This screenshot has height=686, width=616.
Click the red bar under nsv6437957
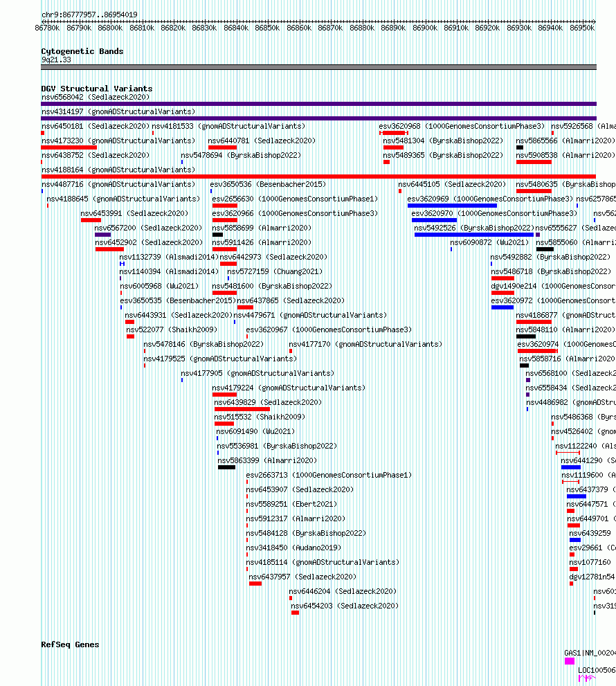coord(255,584)
